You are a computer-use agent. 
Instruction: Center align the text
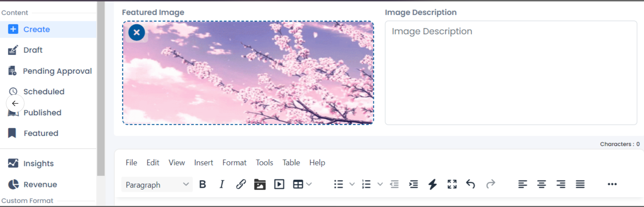541,184
